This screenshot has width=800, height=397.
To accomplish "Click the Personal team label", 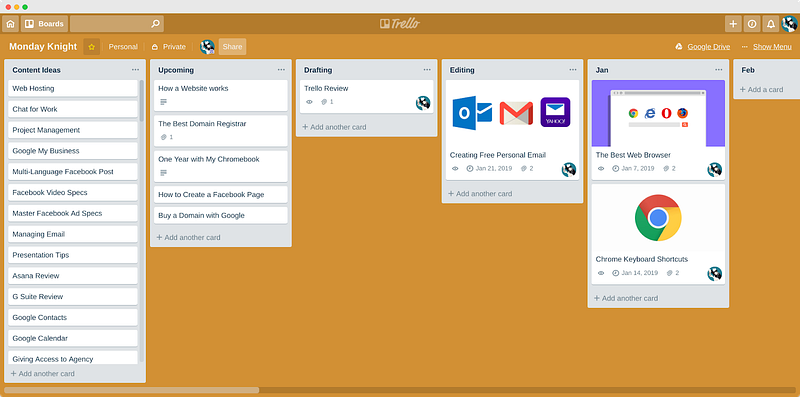I will click(123, 46).
